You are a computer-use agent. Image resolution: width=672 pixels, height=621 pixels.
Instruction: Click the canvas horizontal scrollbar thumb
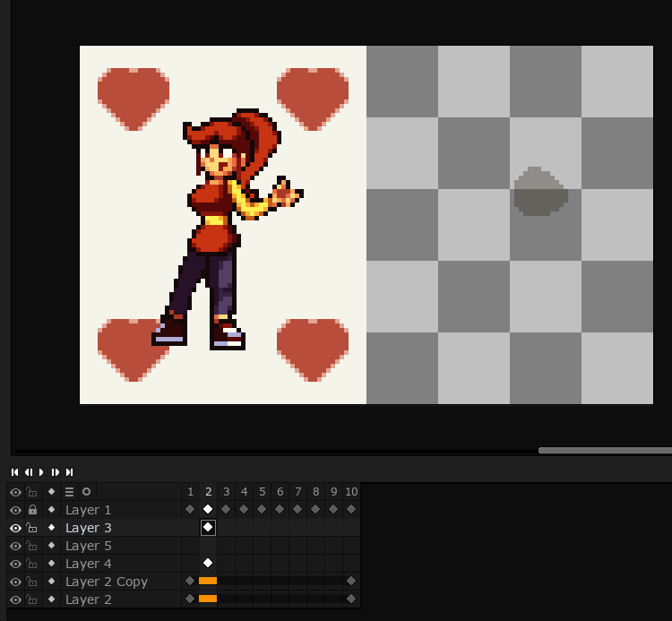click(605, 451)
